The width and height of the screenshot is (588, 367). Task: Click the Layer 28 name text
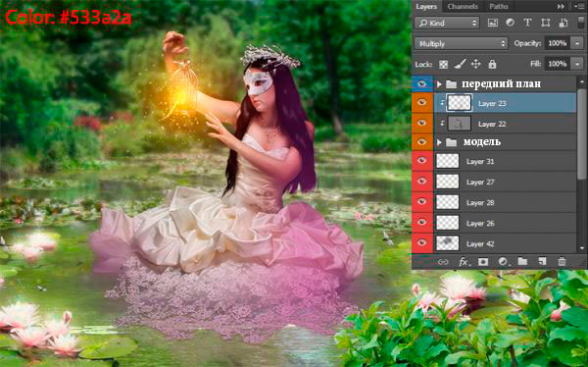coord(480,203)
